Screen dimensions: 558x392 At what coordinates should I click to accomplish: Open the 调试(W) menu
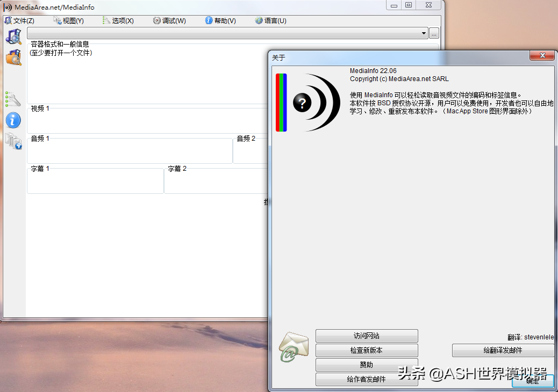[x=169, y=20]
